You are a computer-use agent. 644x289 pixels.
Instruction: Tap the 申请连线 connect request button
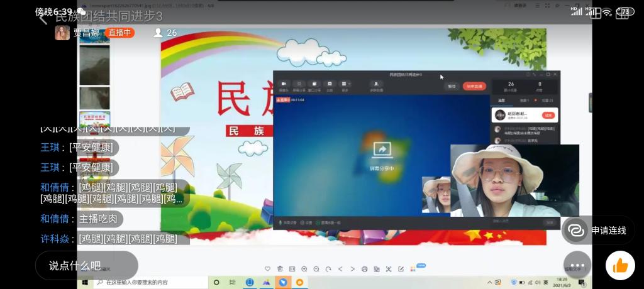pos(598,231)
